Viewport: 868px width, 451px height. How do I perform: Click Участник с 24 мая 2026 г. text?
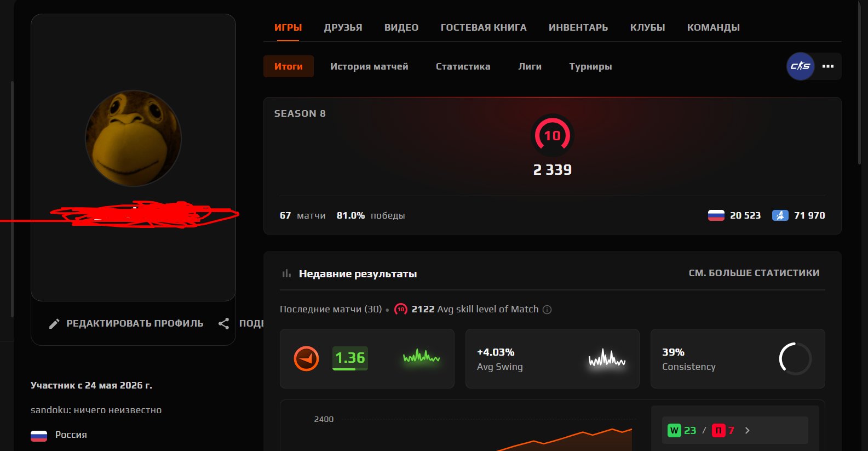[91, 385]
